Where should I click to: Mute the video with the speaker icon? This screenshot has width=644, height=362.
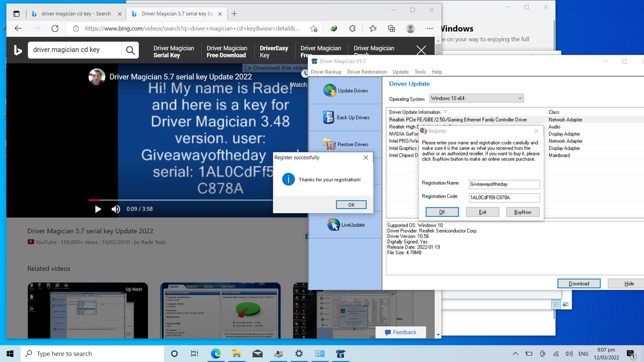(116, 209)
